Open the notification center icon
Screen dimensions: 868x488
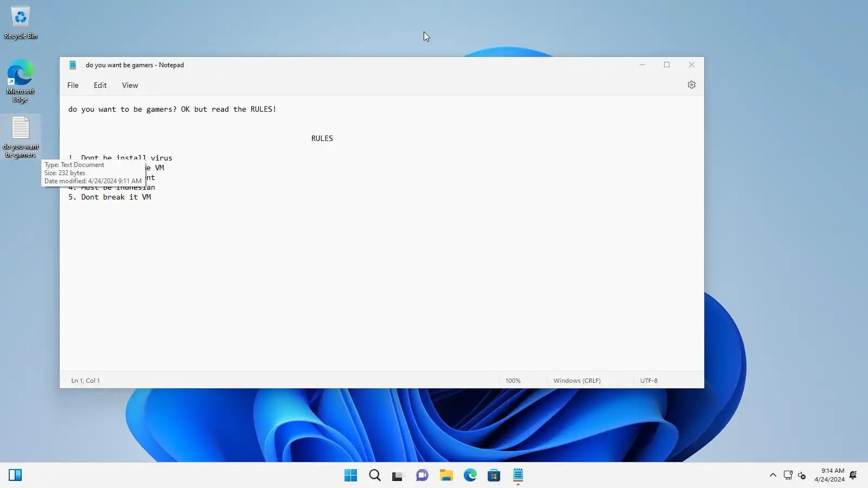tap(853, 476)
